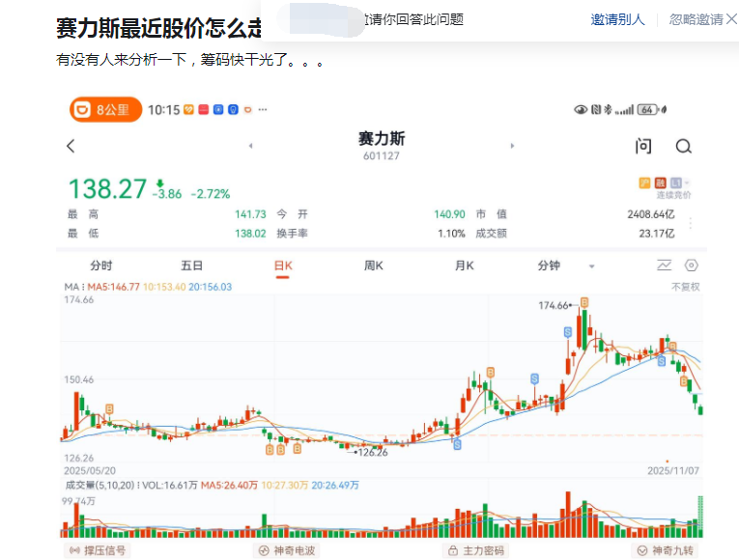The image size is (739, 560).
Task: Click the stock code 601127
Action: pyautogui.click(x=382, y=155)
